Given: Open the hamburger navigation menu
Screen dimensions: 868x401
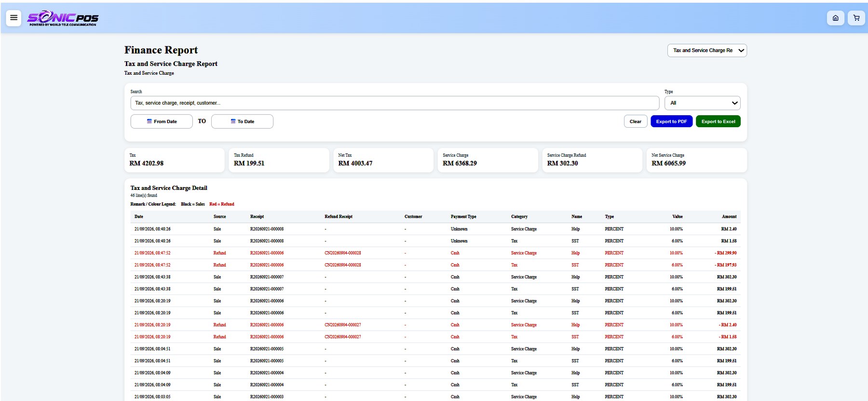Looking at the screenshot, I should 14,18.
